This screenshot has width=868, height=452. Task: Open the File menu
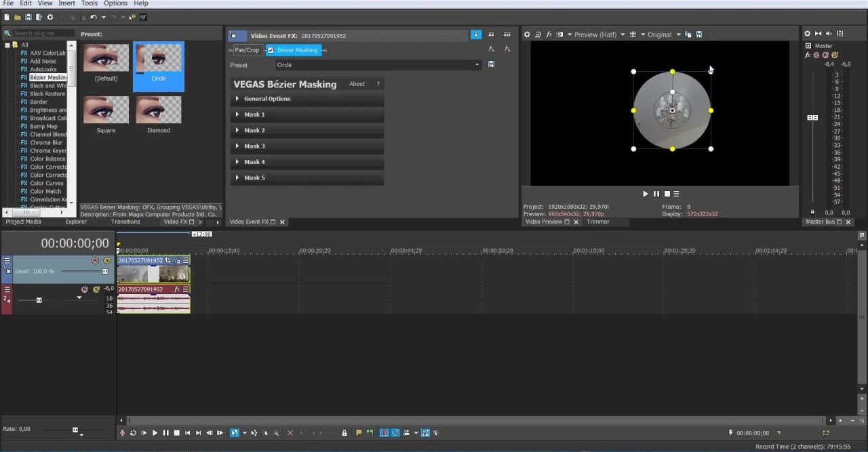coord(8,3)
